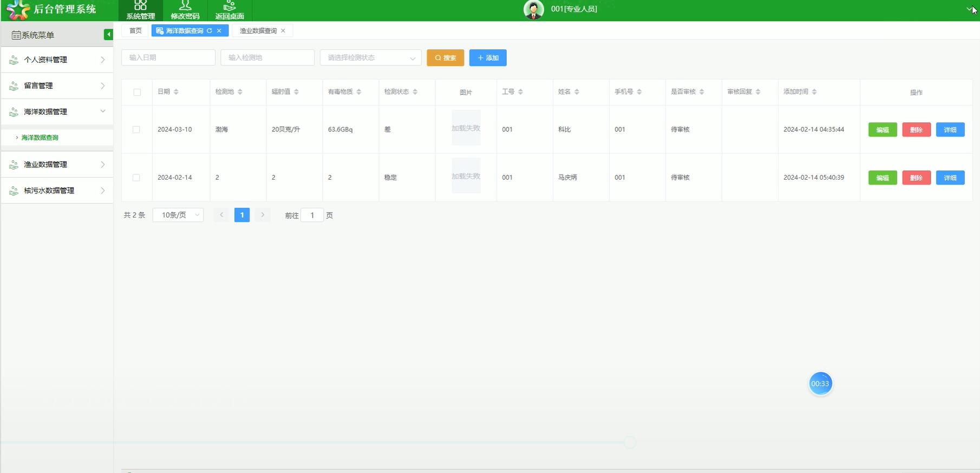The height and width of the screenshot is (473, 980).
Task: Click the 留言管理 sidebar icon
Action: tap(14, 86)
